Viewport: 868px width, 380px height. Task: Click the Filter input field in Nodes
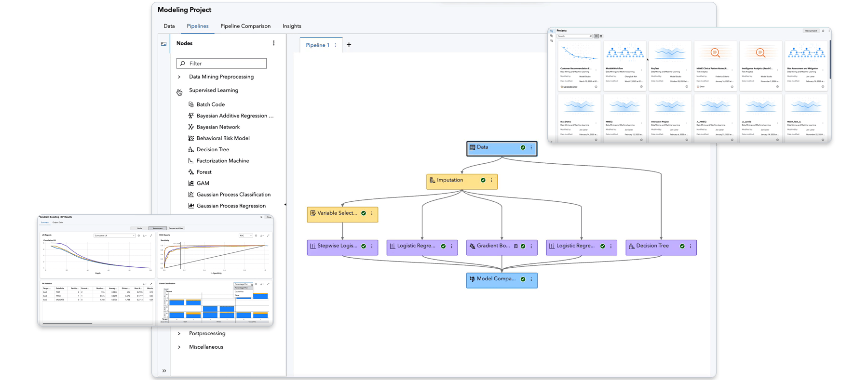click(222, 64)
